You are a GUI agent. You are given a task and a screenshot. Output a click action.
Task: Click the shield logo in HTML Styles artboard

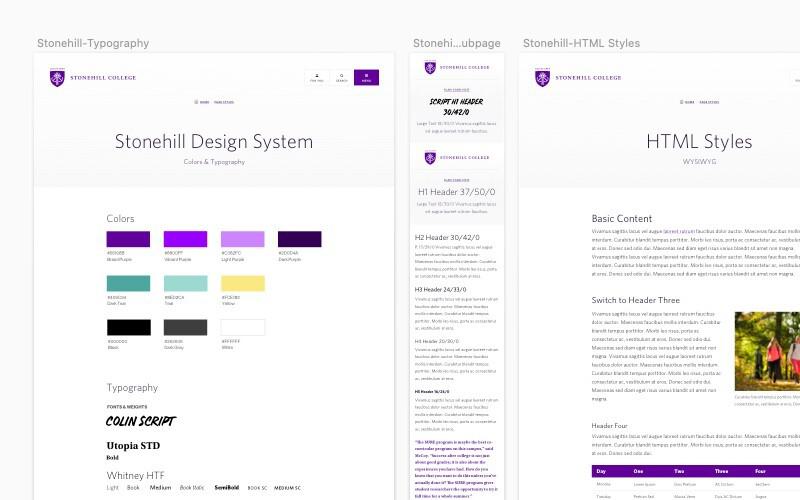pos(544,77)
